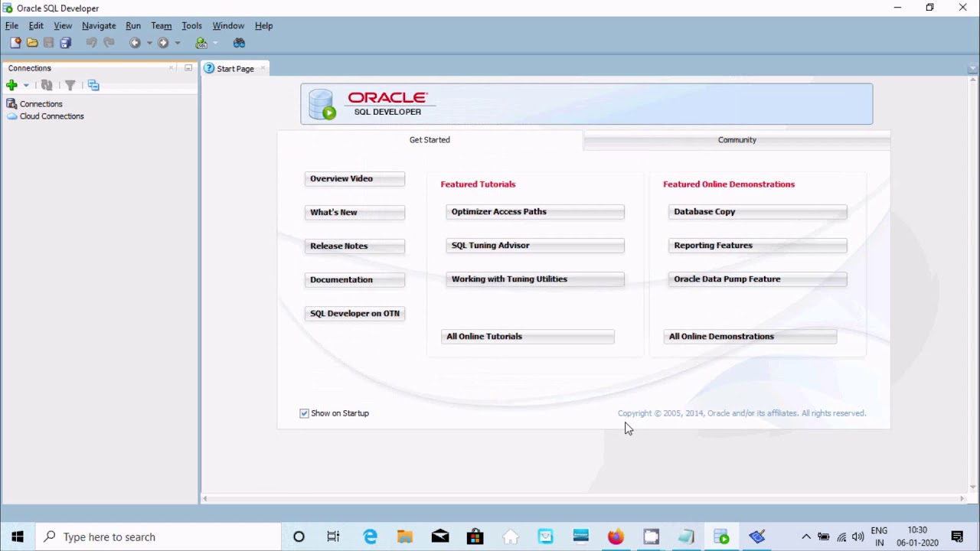Screen dimensions: 980x551
Task: Open the Documentation button
Action: point(354,279)
